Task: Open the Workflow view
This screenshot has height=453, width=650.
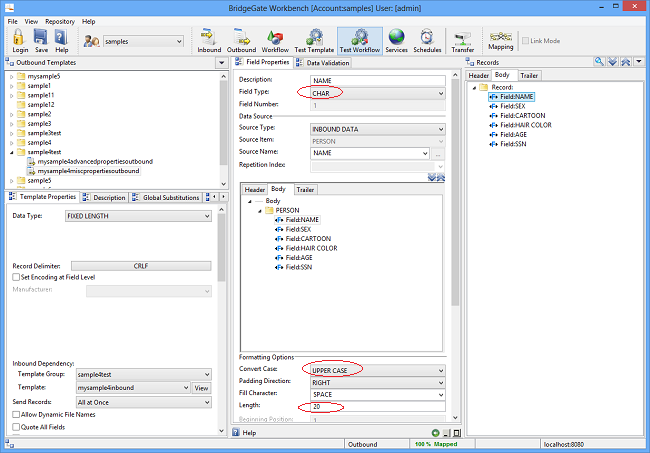Action: 275,41
